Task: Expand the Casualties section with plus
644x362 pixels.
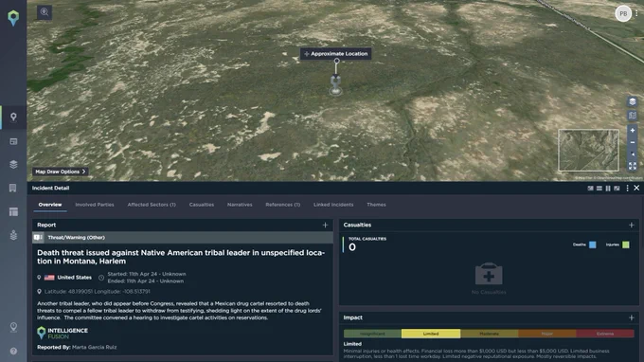Action: pyautogui.click(x=632, y=226)
